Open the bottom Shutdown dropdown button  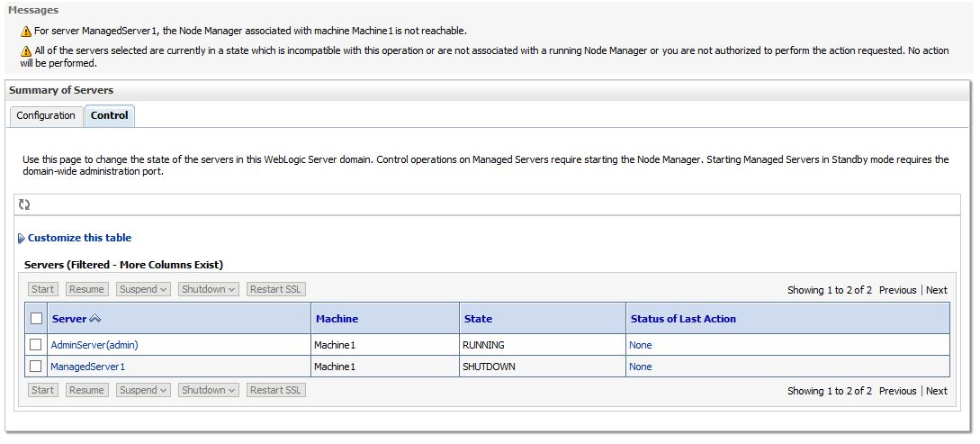click(209, 390)
